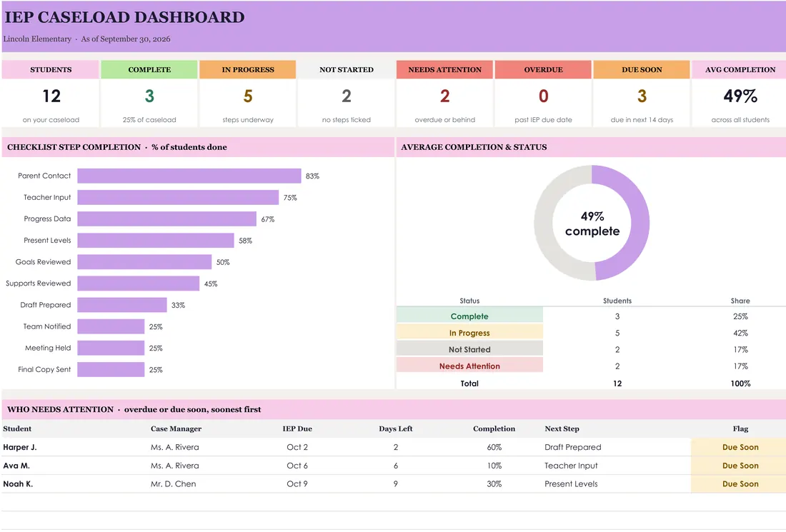Click the AVG COMPLETION card header
The height and width of the screenshot is (532, 786).
740,70
